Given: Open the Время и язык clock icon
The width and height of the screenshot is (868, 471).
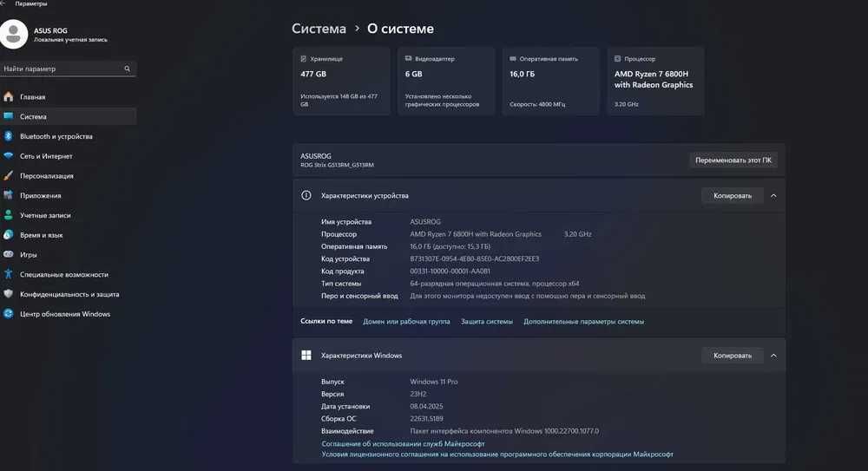Looking at the screenshot, I should click(9, 235).
